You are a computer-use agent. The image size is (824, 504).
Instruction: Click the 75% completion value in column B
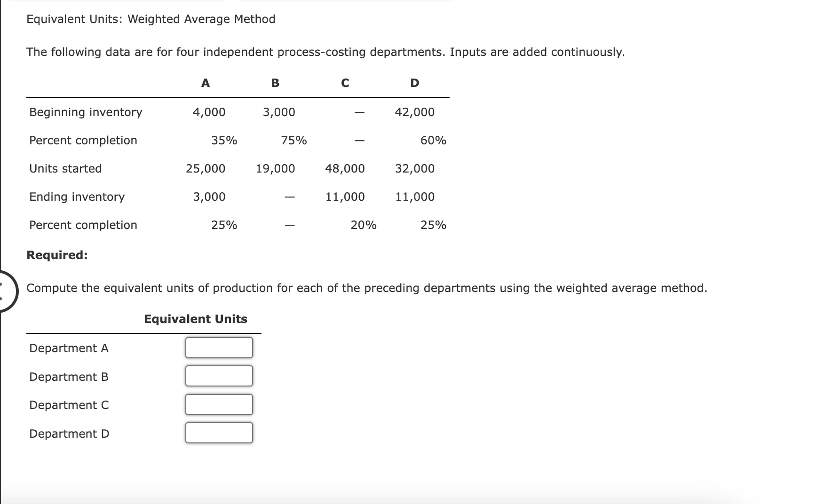[x=293, y=140]
